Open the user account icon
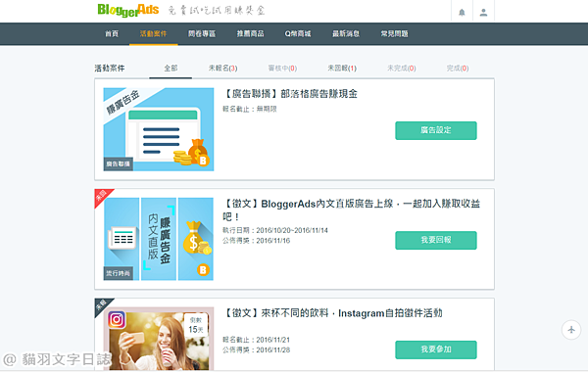 point(483,13)
